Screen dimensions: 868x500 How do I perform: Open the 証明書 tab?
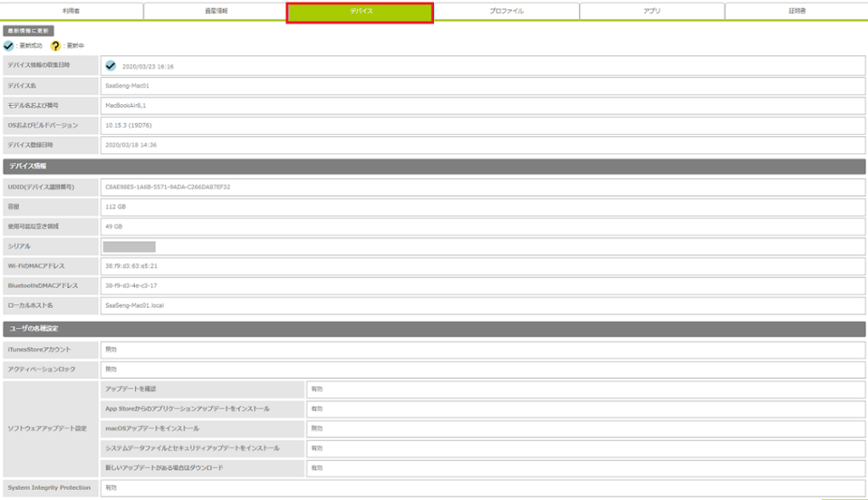click(796, 12)
